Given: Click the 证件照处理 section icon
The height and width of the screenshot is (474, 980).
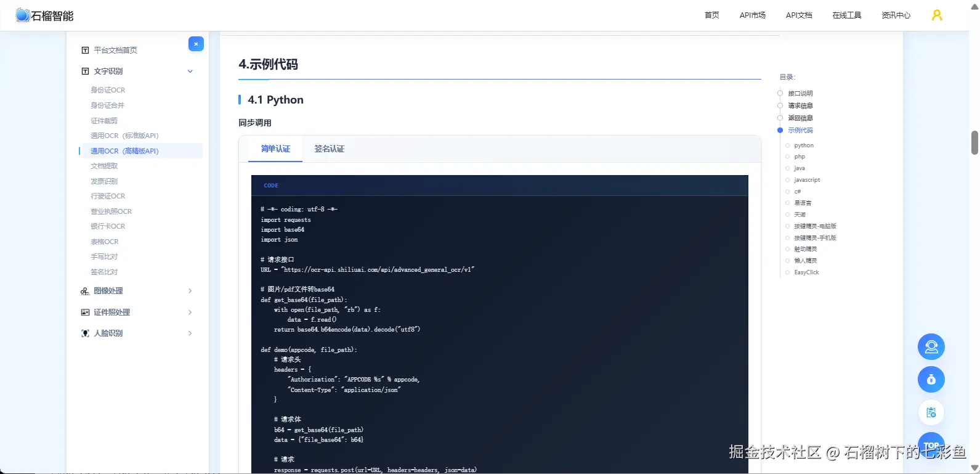Looking at the screenshot, I should point(86,313).
